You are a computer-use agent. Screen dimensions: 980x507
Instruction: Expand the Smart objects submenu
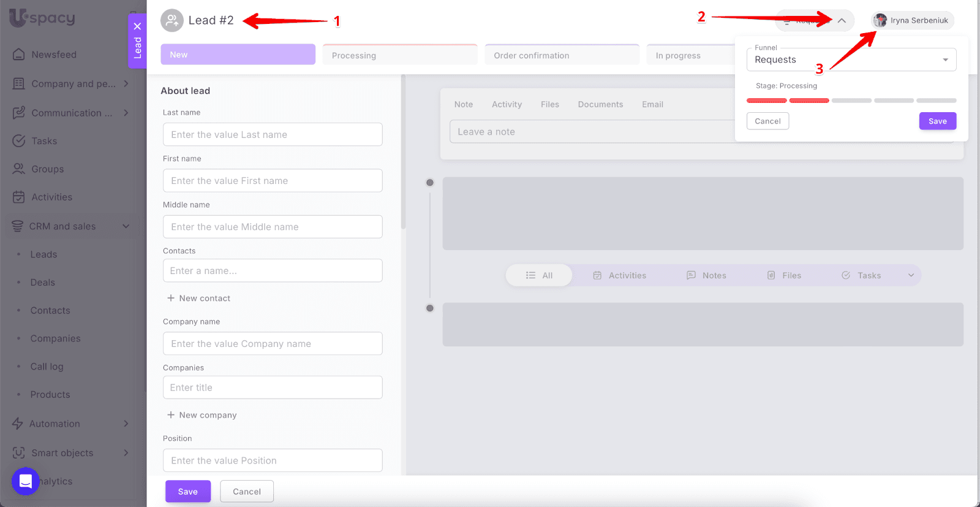(126, 453)
